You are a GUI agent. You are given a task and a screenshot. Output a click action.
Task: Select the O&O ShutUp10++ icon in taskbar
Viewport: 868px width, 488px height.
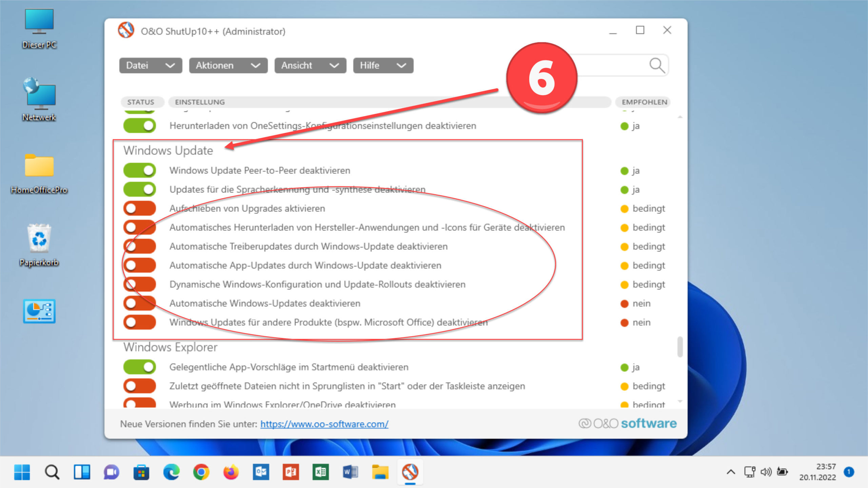click(410, 471)
